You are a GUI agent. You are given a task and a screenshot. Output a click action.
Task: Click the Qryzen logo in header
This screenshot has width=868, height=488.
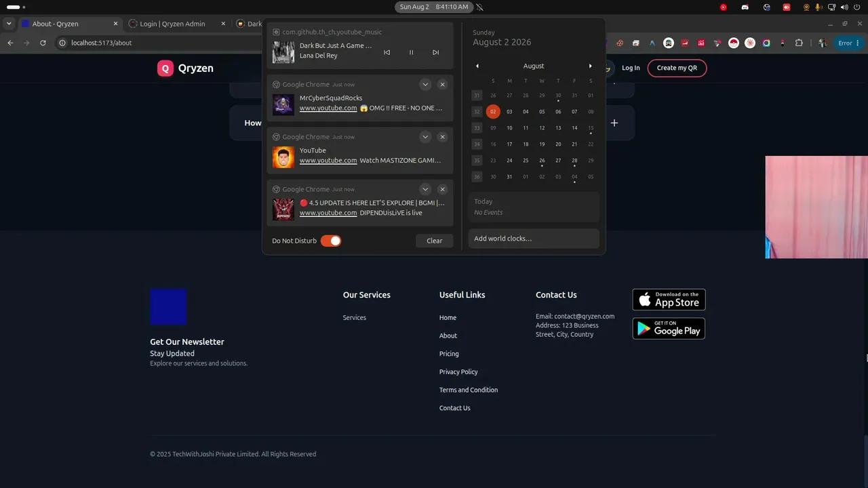pyautogui.click(x=185, y=68)
